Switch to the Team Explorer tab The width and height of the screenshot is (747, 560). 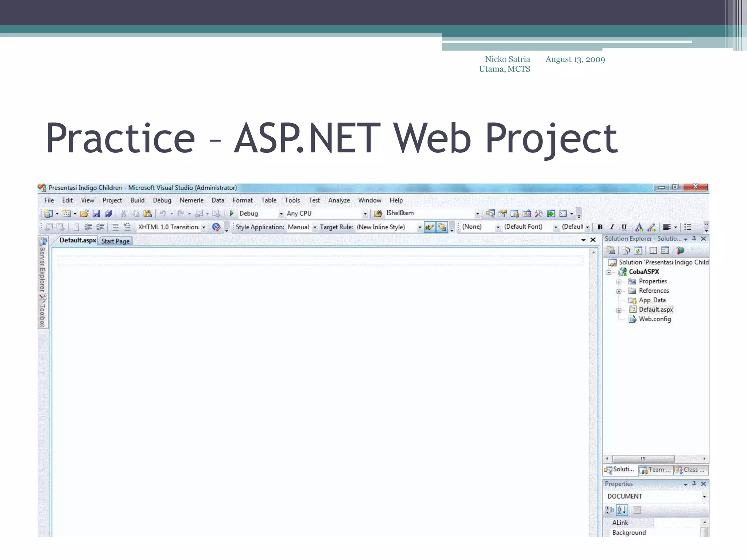point(655,470)
